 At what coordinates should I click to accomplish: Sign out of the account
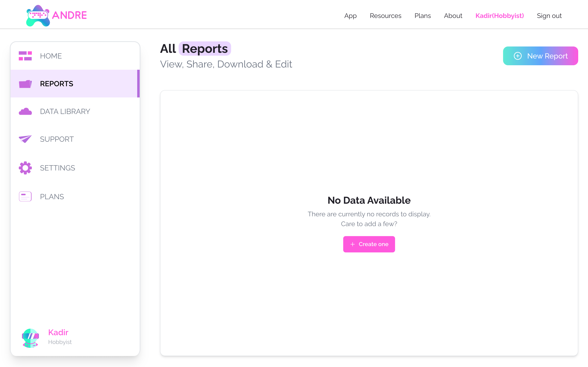pos(549,16)
